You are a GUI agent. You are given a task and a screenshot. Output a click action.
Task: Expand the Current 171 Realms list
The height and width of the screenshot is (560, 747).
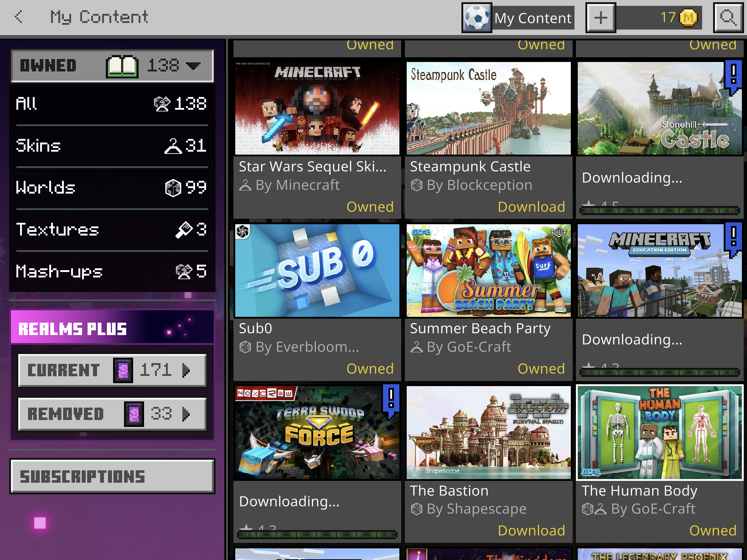112,370
